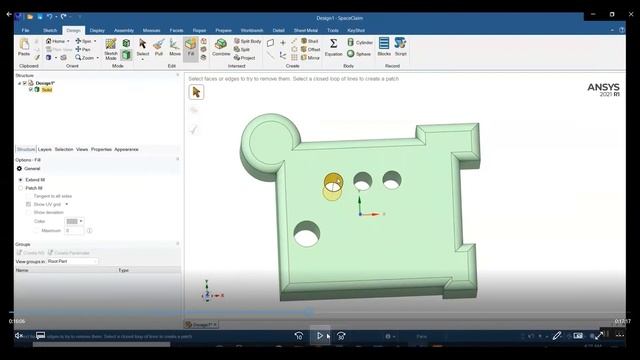Open the Equation tool
This screenshot has width=640, height=360.
333,47
